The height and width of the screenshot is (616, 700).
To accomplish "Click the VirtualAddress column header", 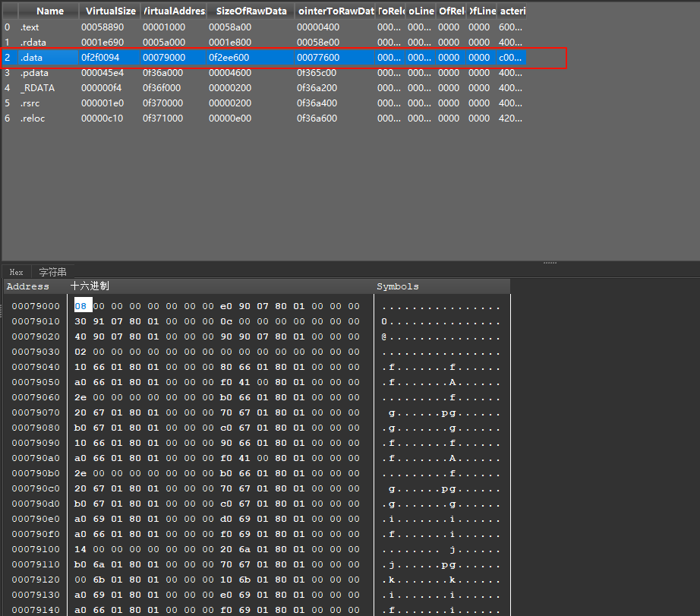I will pos(174,11).
